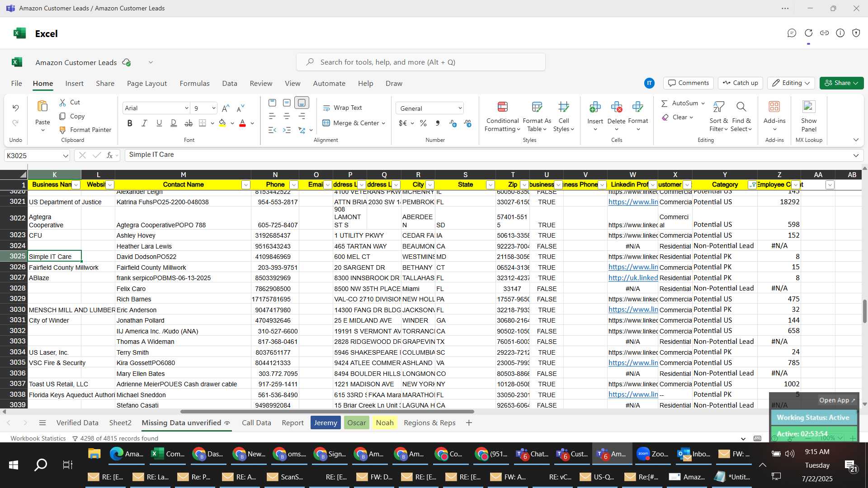Expand the formula bar chevron
Viewport: 868px width, 488px height.
[856, 155]
